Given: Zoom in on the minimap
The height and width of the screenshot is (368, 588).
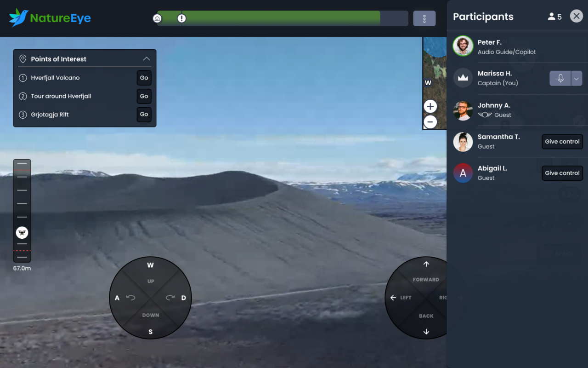Looking at the screenshot, I should coord(430,107).
